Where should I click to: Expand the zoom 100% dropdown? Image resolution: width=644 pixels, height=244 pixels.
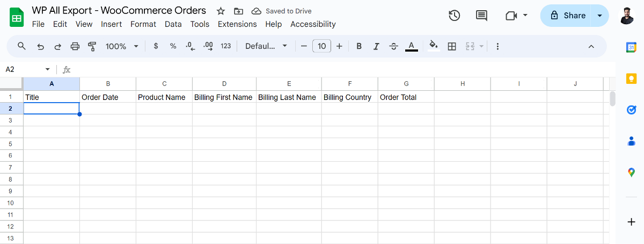pos(122,46)
